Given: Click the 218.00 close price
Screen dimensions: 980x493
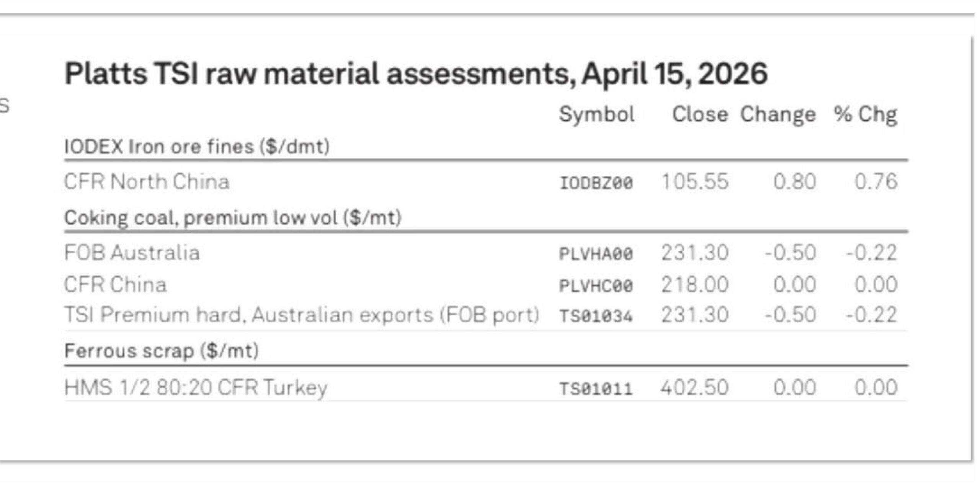Looking at the screenshot, I should point(695,285).
